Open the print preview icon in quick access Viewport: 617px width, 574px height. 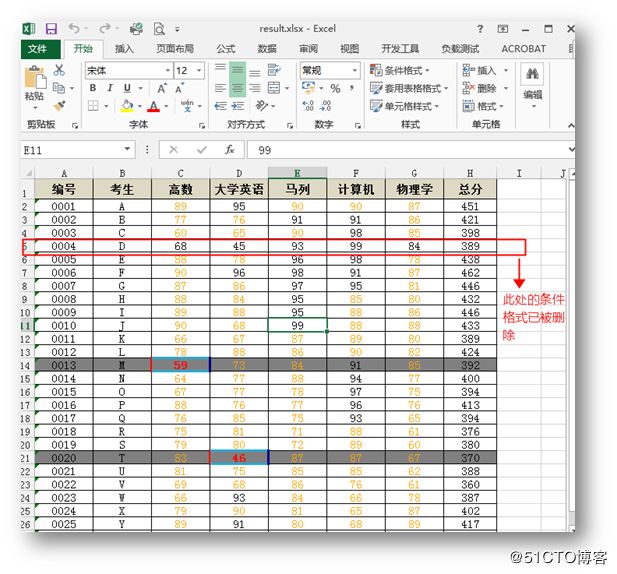click(x=159, y=29)
